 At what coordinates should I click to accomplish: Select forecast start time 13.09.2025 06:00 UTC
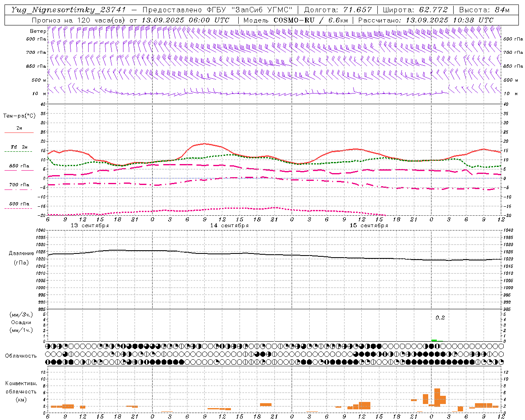(185, 20)
